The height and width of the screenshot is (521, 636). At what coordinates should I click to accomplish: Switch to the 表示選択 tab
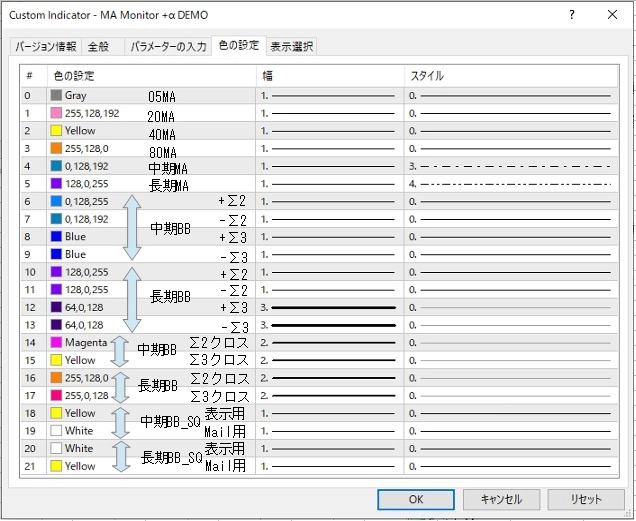(x=292, y=46)
